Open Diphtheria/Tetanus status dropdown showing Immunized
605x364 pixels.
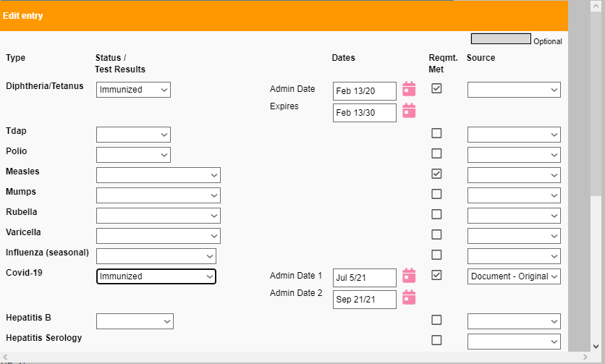[x=133, y=90]
